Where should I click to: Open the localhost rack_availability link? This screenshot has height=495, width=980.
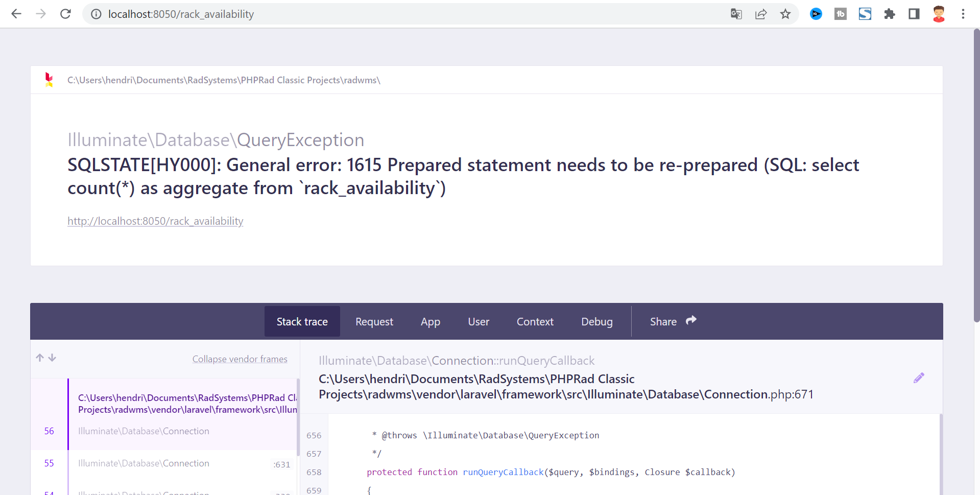[155, 221]
